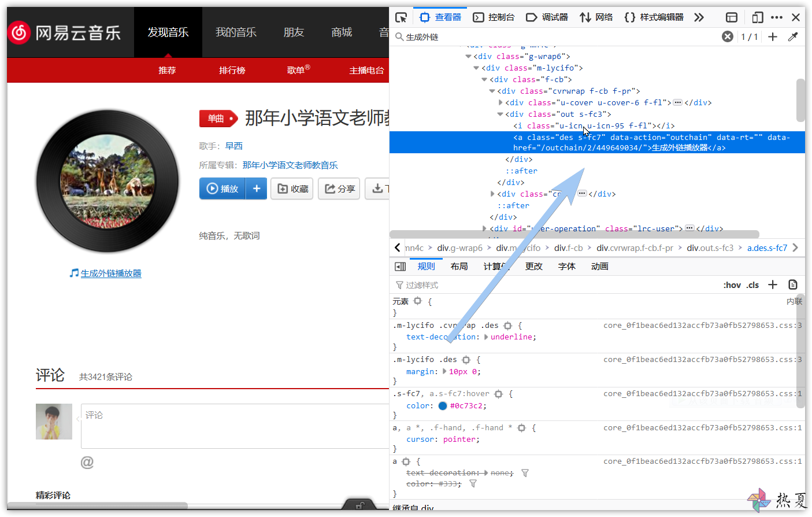Go to the 排行榜 charts page
This screenshot has height=517, width=812.
pyautogui.click(x=232, y=71)
